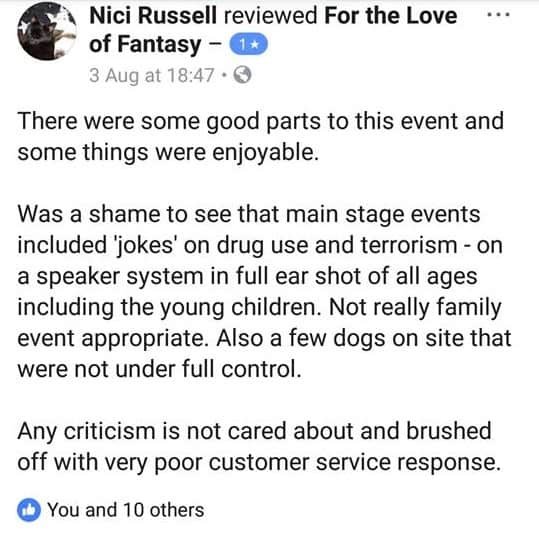
Task: Open the Nici Russell profile name link
Action: 153,16
